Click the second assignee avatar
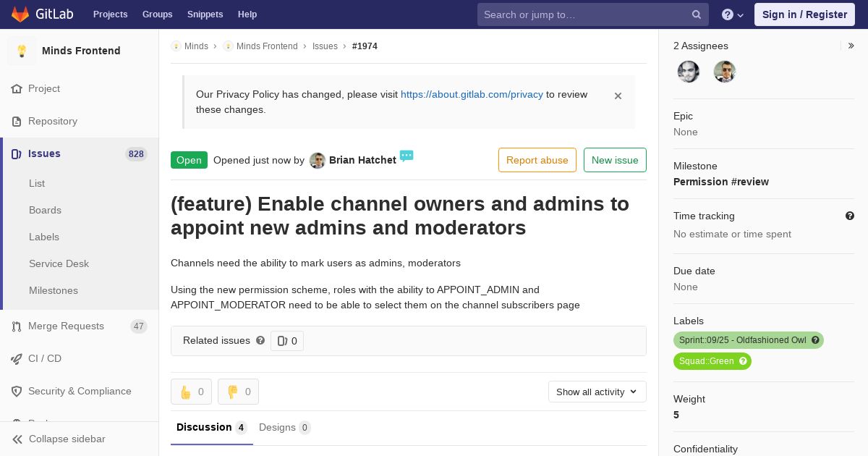Viewport: 868px width, 456px height. [725, 72]
